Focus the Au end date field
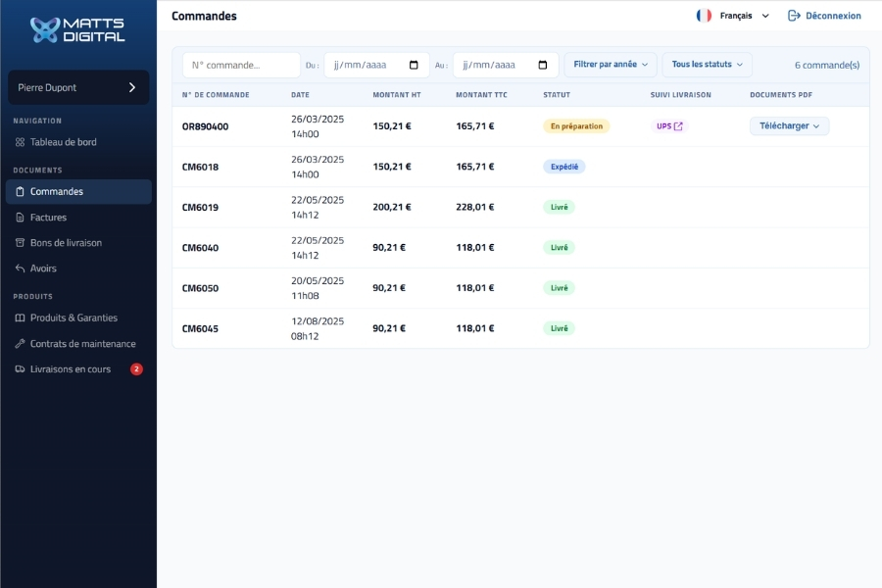Image resolution: width=882 pixels, height=588 pixels. coord(505,66)
